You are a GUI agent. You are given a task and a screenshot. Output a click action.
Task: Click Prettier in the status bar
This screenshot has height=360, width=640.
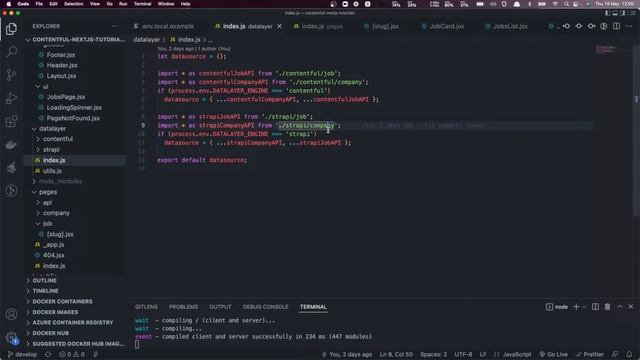589,354
